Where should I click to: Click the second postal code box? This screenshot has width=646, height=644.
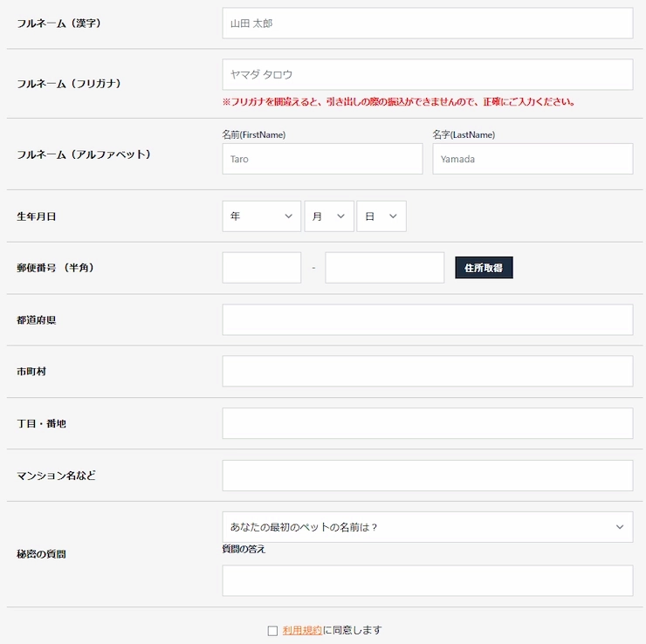(x=385, y=268)
